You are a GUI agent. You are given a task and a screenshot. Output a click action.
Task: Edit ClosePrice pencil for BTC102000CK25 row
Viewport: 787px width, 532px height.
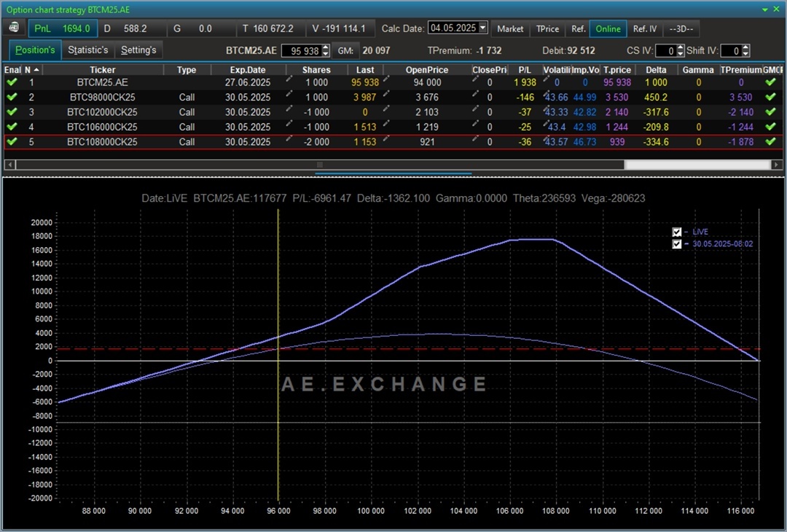tap(475, 109)
